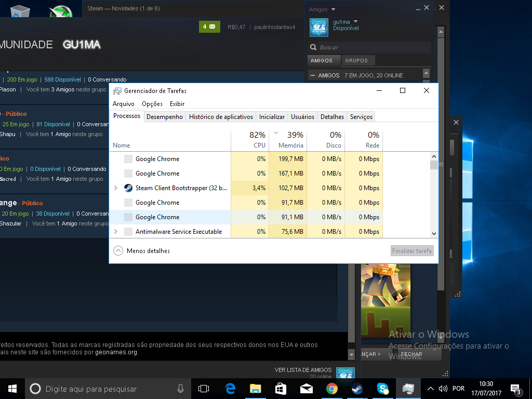Expand the Steam Client Bootstrapper process
The image size is (532, 399).
click(x=116, y=188)
